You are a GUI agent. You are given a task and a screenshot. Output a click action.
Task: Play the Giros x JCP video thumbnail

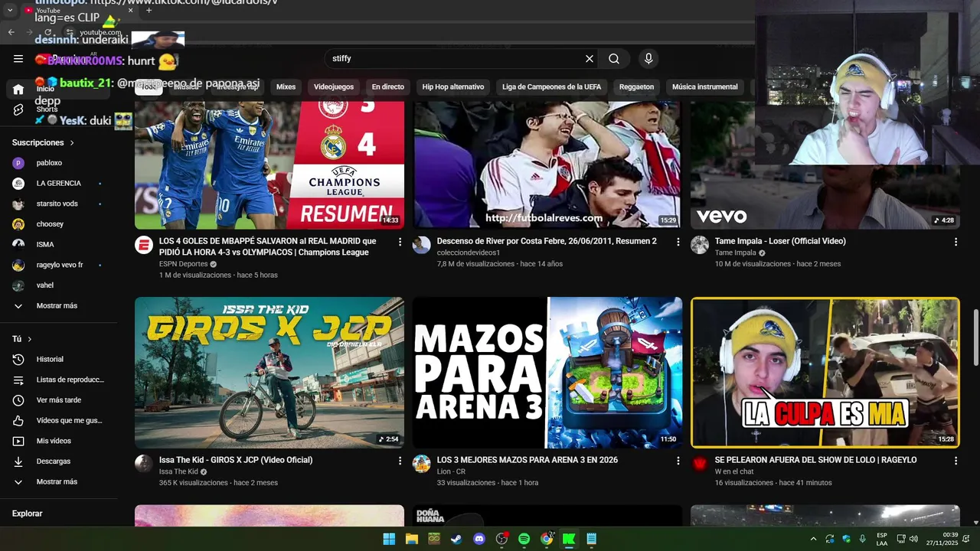[x=269, y=373]
